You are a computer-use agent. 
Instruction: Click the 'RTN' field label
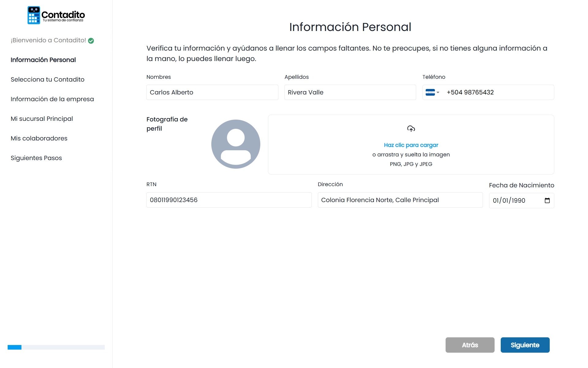(x=151, y=184)
